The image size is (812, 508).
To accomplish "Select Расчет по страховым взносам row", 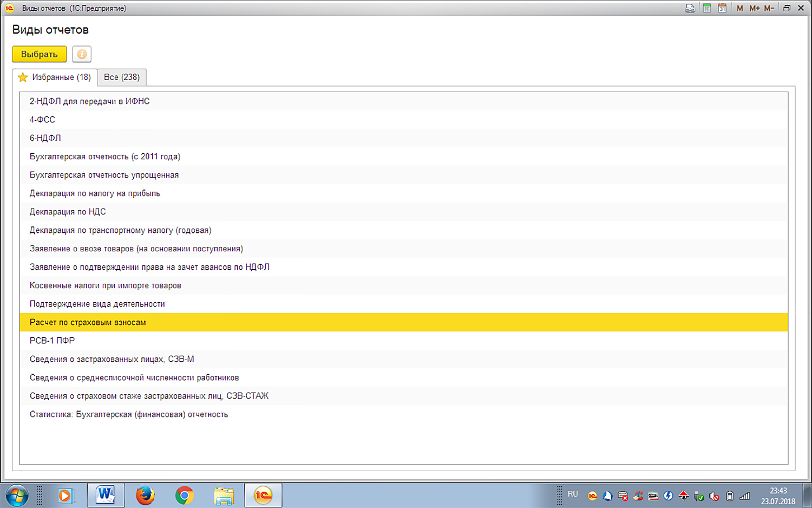I will [x=88, y=322].
